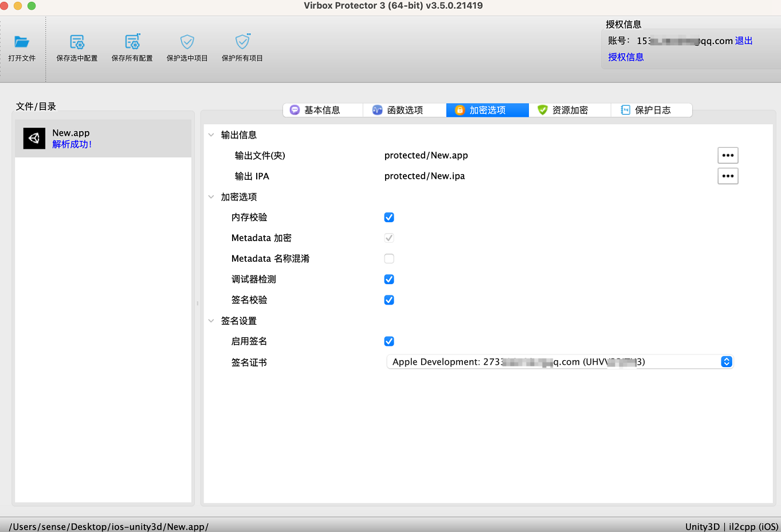Browse output folder for protected/New.app
The width and height of the screenshot is (781, 532).
(x=728, y=156)
